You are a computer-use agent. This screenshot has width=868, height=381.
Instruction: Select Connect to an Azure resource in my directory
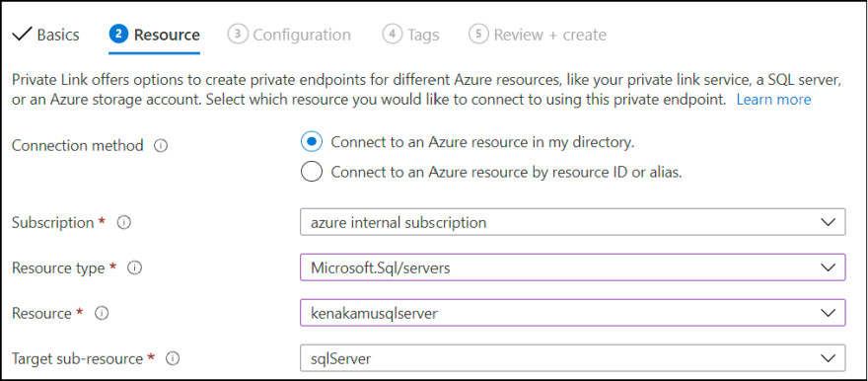coord(312,142)
